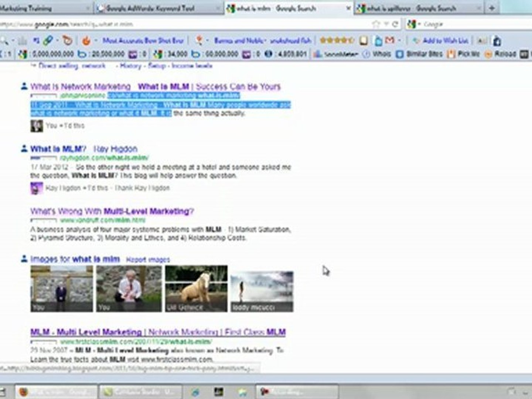Expand the dropdown beside the chain link icon
Screen dimensions: 532x399
point(57,41)
